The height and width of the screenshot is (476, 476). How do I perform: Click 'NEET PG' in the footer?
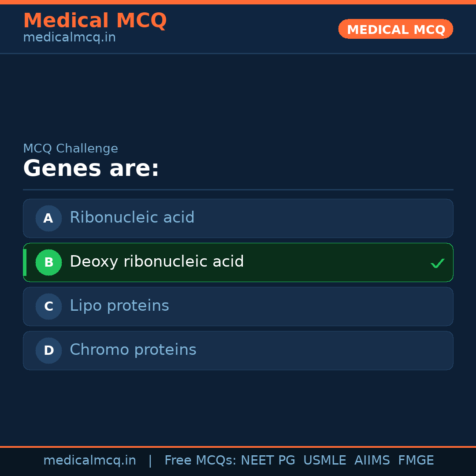pos(268,461)
